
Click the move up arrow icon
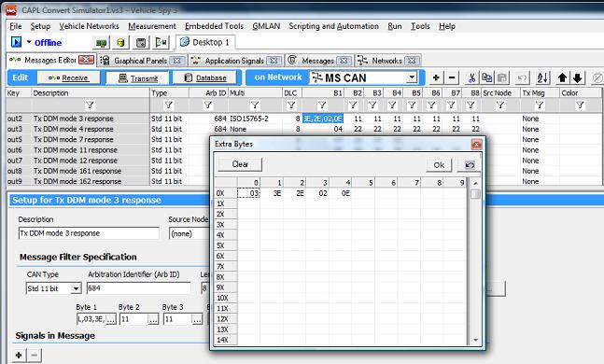click(562, 77)
